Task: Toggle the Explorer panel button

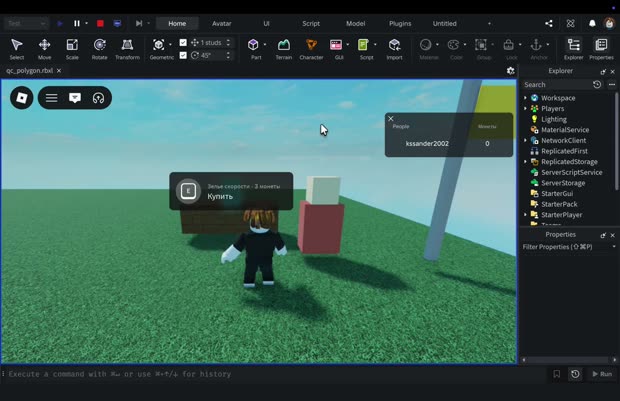Action: coord(573,49)
